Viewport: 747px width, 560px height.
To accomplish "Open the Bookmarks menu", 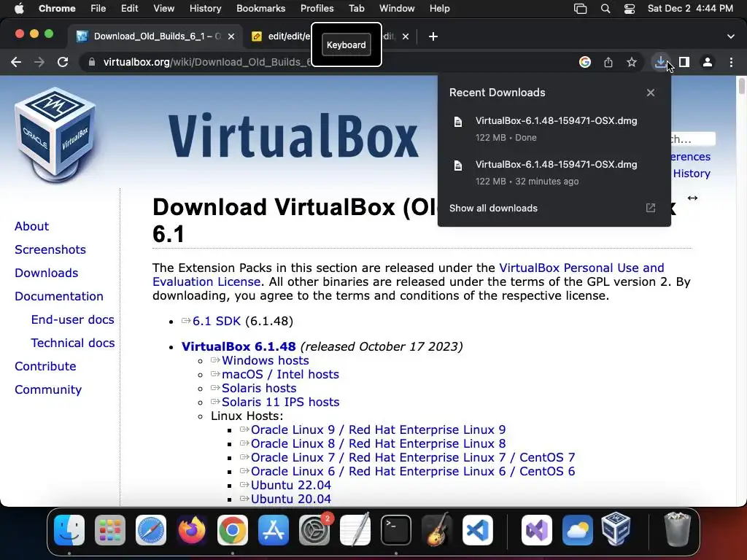I will point(260,9).
